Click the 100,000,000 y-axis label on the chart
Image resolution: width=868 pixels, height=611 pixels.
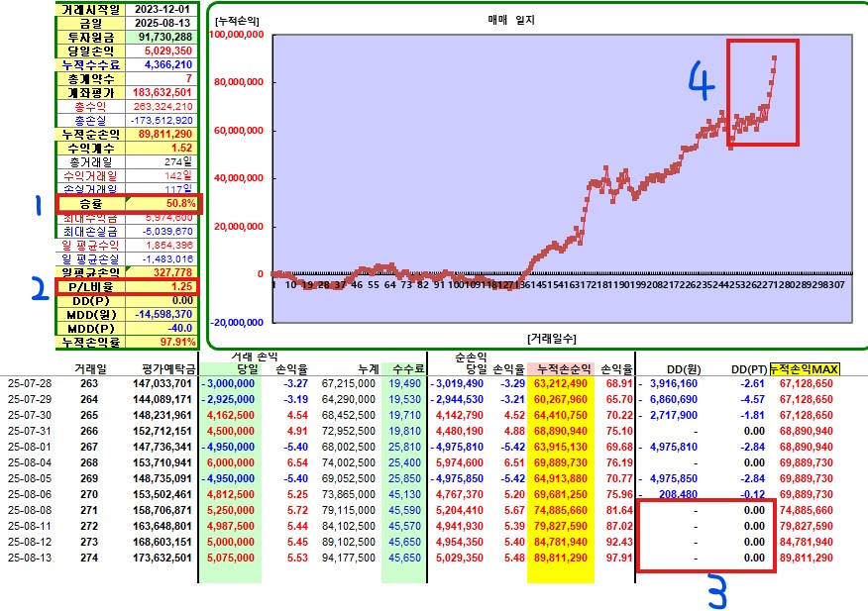tap(237, 35)
